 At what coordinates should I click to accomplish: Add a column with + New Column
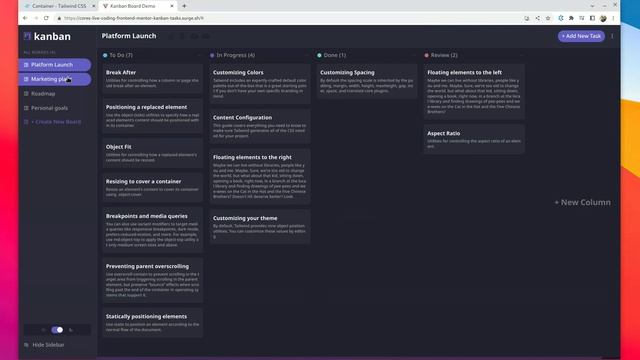point(582,202)
